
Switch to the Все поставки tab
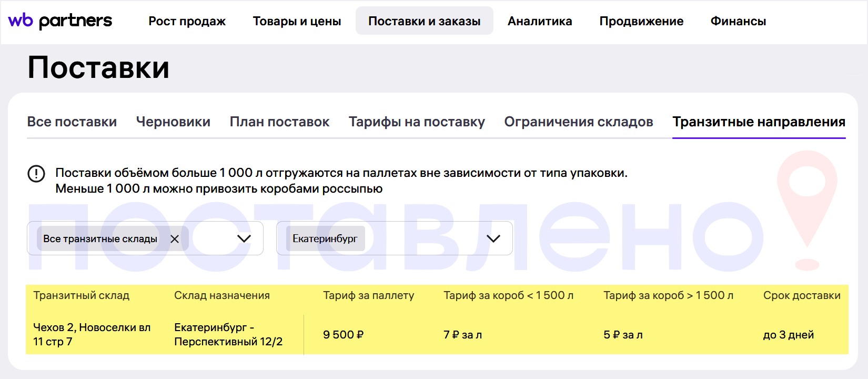click(72, 122)
